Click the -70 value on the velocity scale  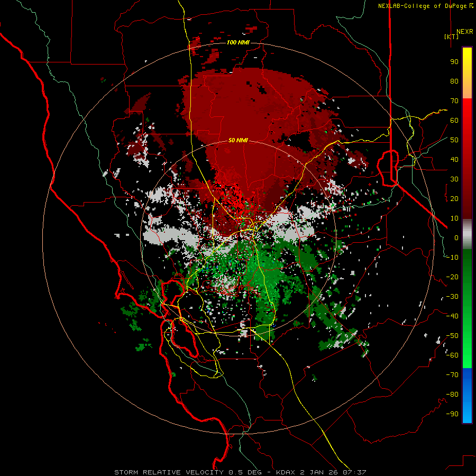click(452, 375)
